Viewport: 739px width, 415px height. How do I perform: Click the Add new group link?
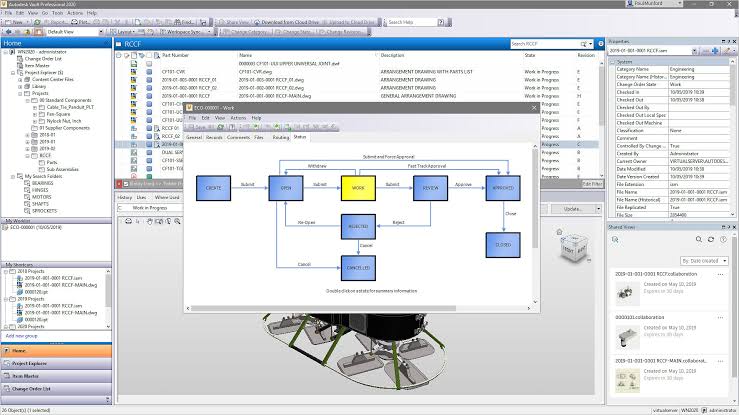click(x=22, y=336)
